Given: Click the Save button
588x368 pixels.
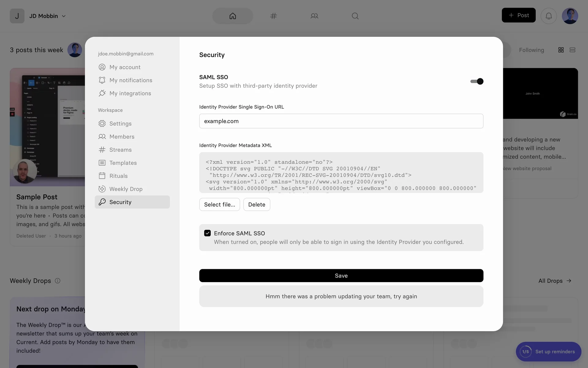Looking at the screenshot, I should point(341,276).
